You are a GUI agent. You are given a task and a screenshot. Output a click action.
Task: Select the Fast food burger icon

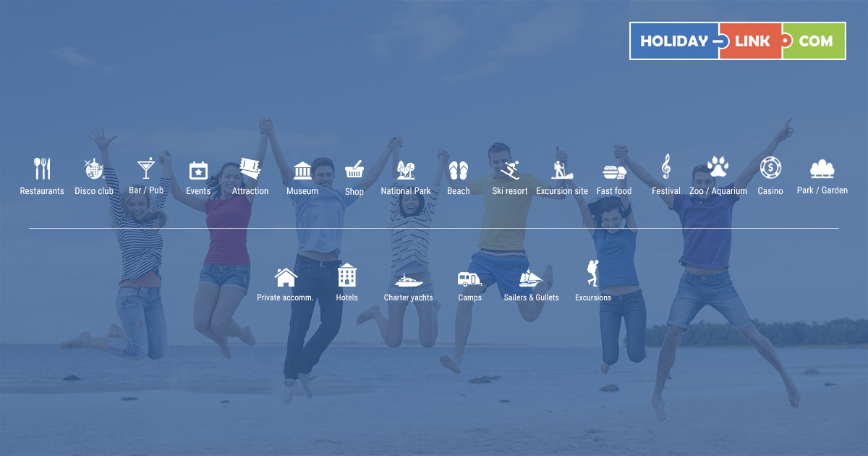pyautogui.click(x=614, y=171)
